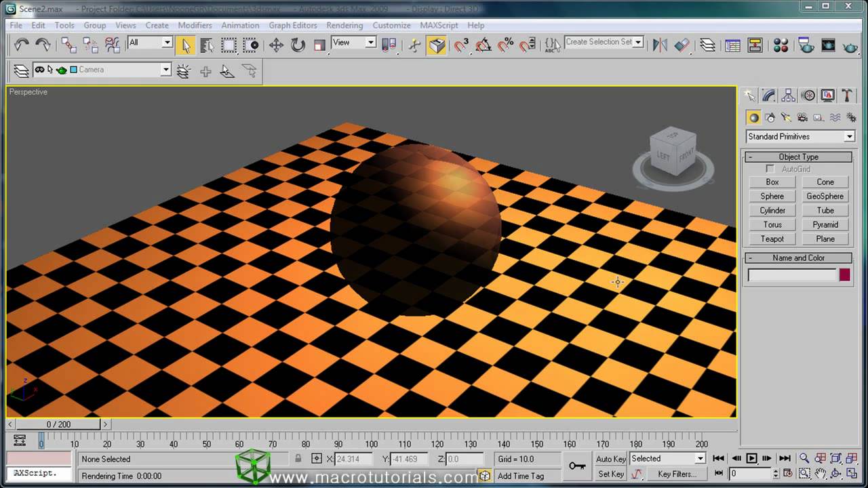
Task: Open the Rendering menu
Action: coord(344,25)
